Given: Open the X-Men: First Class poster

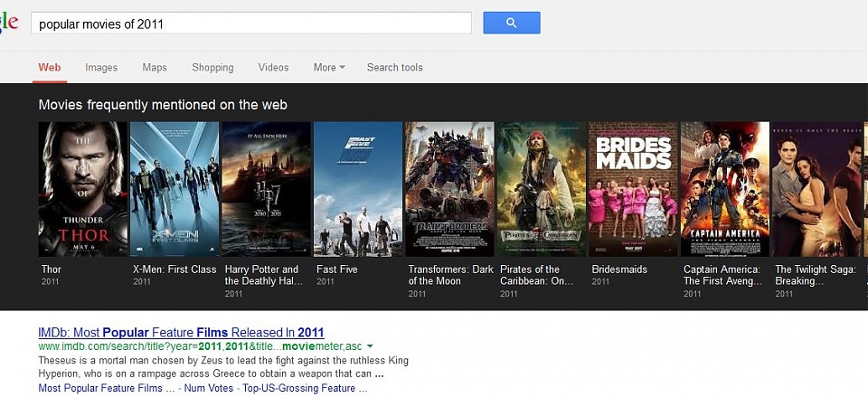Looking at the screenshot, I should [175, 189].
